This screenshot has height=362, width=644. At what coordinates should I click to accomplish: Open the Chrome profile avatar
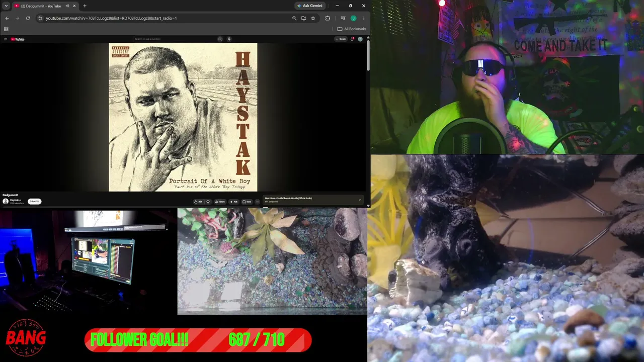[x=353, y=18]
